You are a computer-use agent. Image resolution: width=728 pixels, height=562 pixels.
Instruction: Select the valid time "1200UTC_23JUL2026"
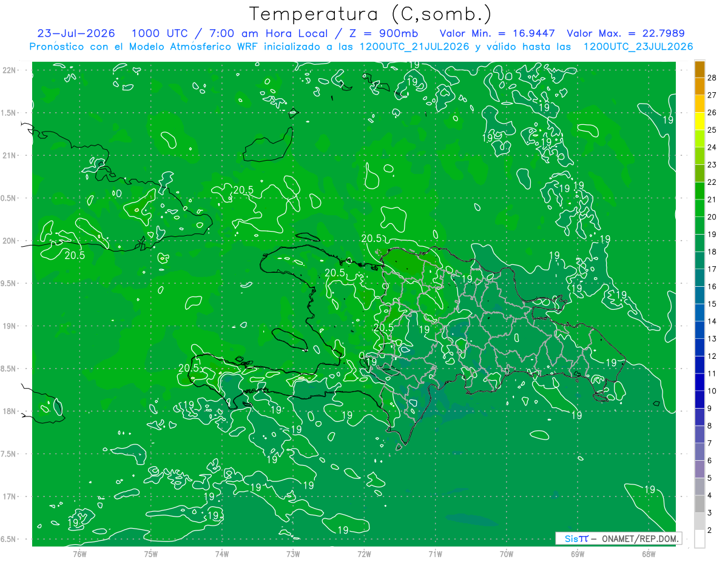(638, 47)
